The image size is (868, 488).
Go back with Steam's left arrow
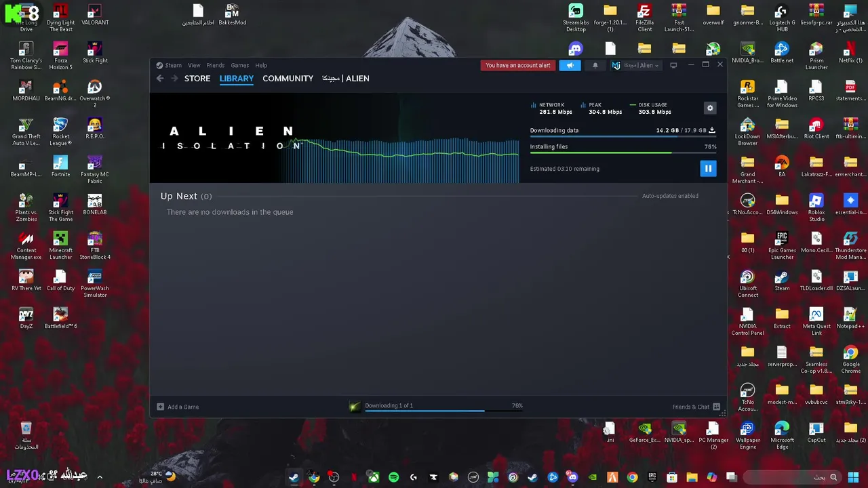(160, 79)
